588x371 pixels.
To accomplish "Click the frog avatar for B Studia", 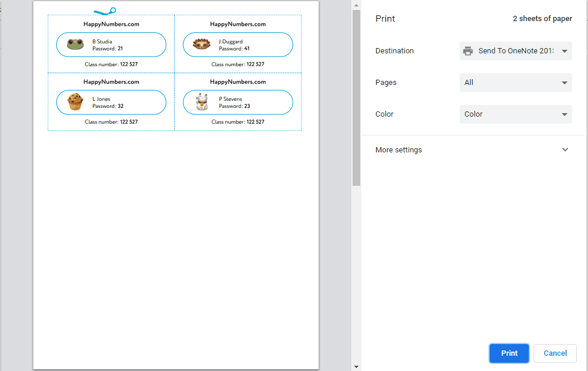I will (76, 45).
